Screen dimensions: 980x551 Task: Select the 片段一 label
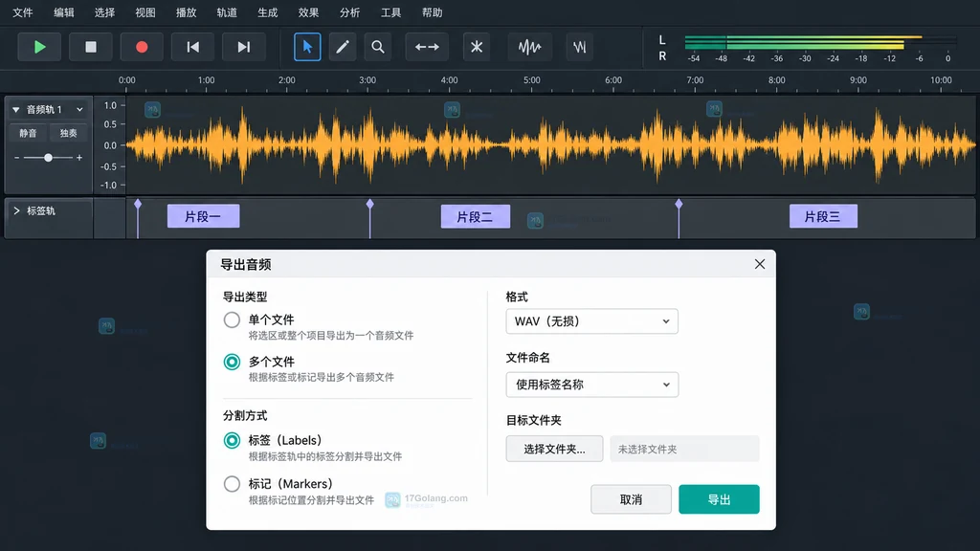[x=203, y=216]
